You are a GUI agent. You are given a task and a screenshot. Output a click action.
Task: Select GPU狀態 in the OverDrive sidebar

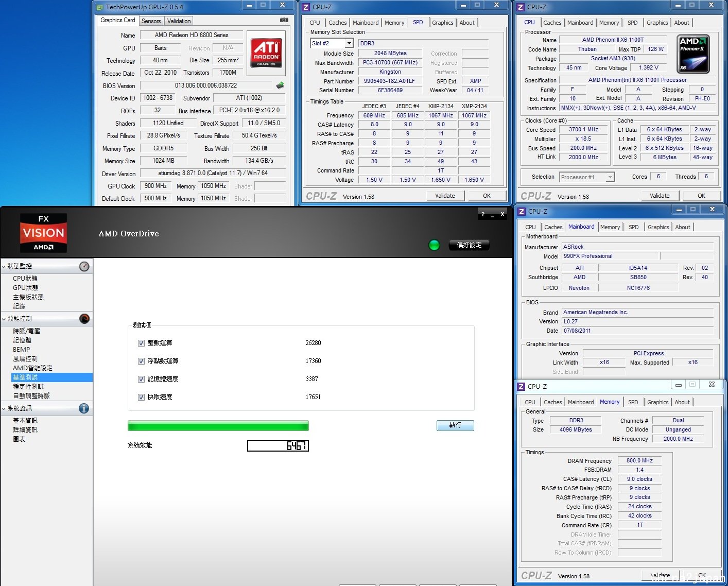[x=25, y=288]
